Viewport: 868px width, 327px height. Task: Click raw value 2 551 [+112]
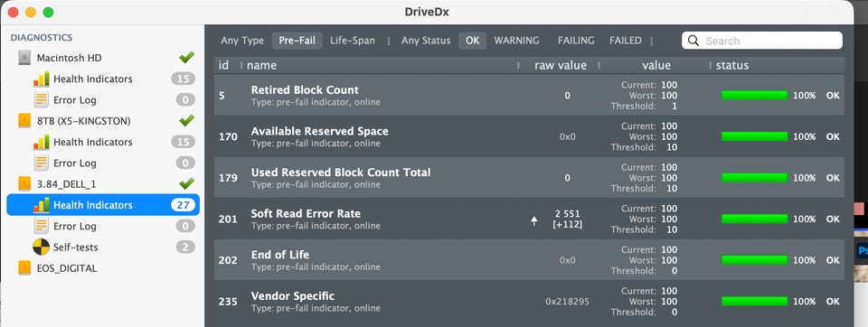pyautogui.click(x=568, y=220)
